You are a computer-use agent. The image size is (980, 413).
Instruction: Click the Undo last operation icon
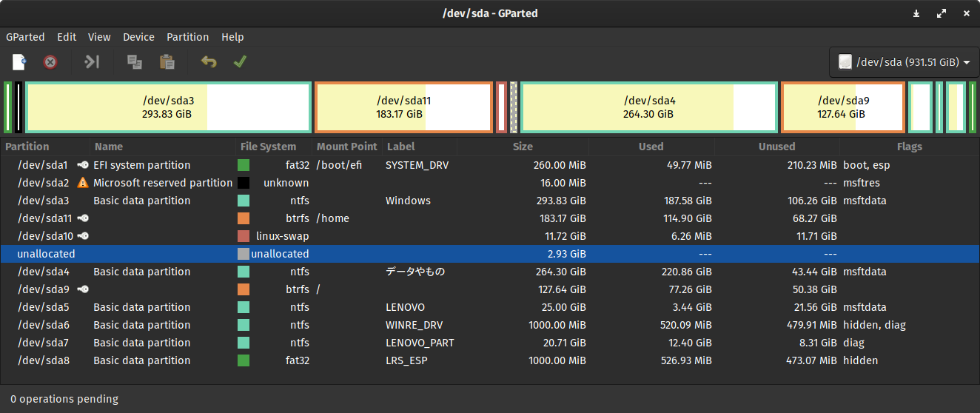coord(209,62)
